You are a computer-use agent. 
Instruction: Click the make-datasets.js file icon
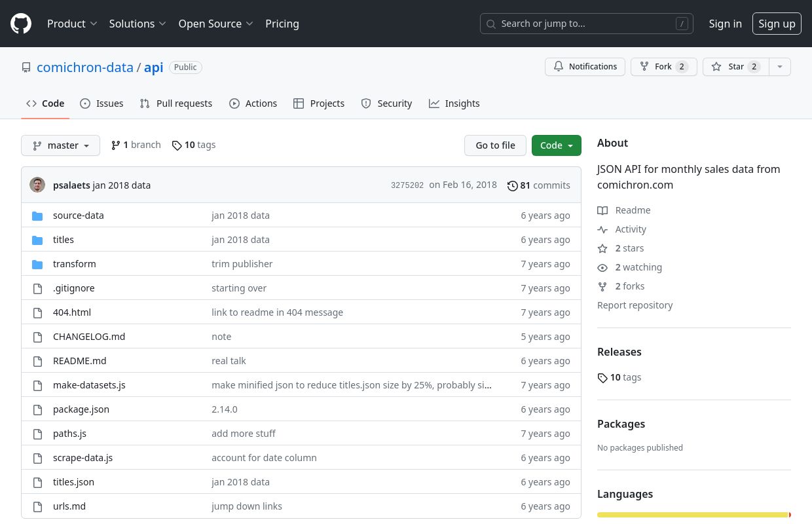(37, 385)
